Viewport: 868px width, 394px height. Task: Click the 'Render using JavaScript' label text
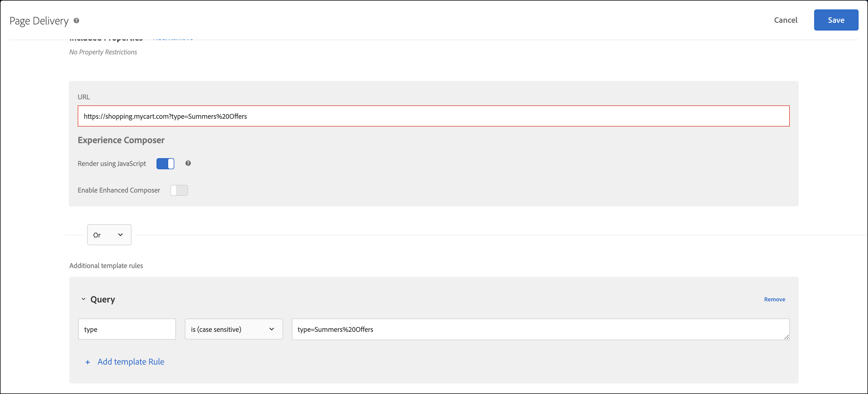tap(112, 163)
